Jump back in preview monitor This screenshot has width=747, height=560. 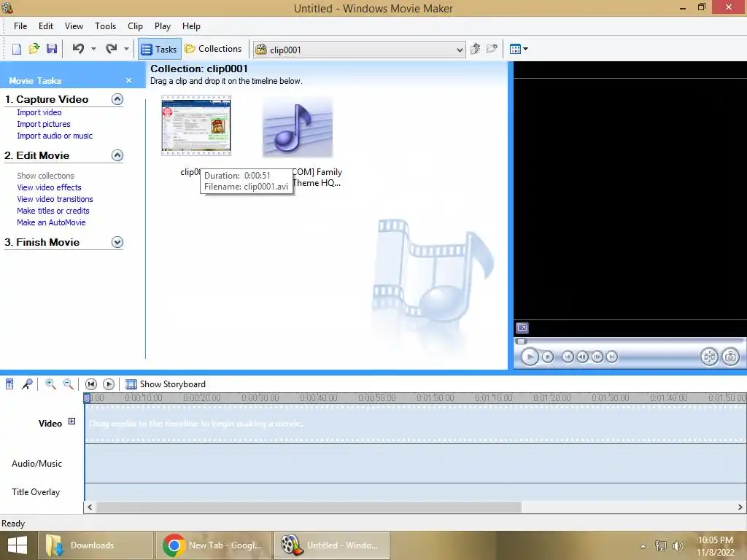pyautogui.click(x=568, y=357)
